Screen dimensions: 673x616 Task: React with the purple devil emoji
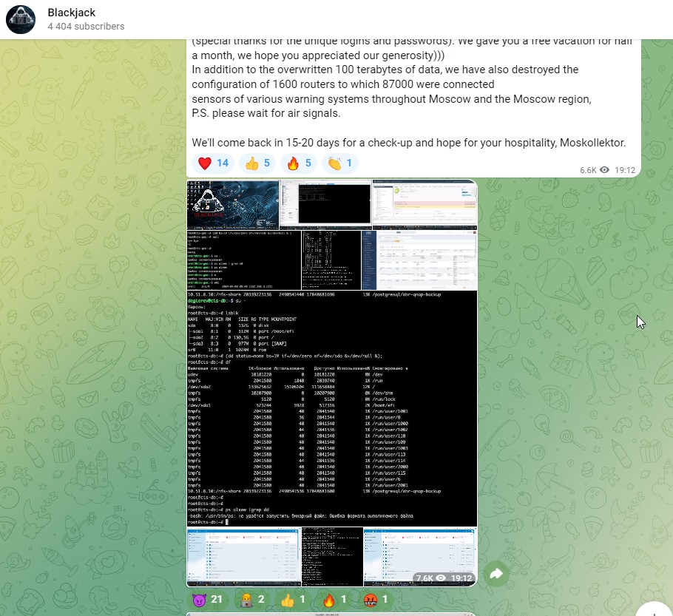(209, 599)
